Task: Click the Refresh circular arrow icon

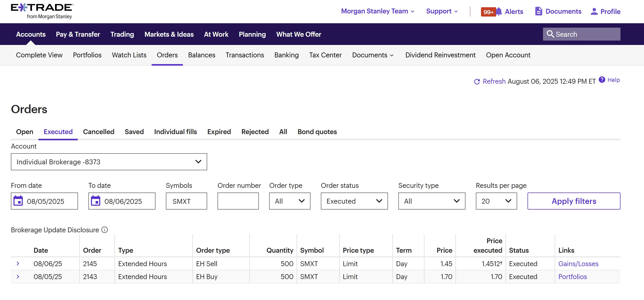Action: pyautogui.click(x=477, y=82)
